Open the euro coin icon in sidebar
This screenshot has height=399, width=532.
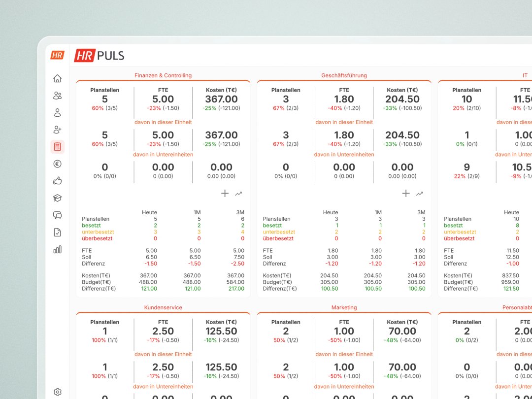coord(57,164)
